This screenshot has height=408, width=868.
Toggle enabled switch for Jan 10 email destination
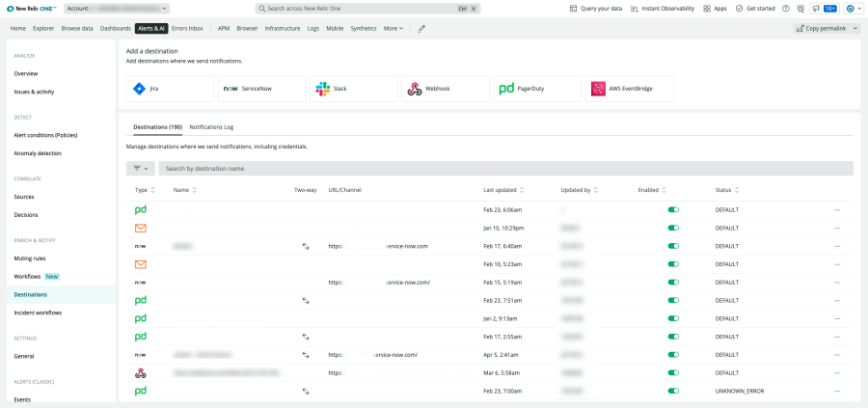pos(672,228)
